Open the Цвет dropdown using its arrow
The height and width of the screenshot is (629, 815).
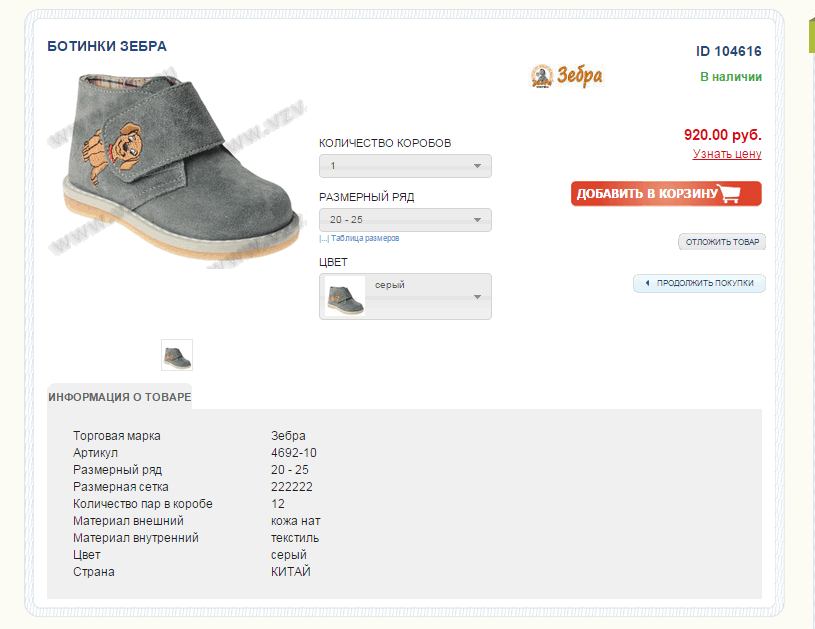click(x=477, y=297)
